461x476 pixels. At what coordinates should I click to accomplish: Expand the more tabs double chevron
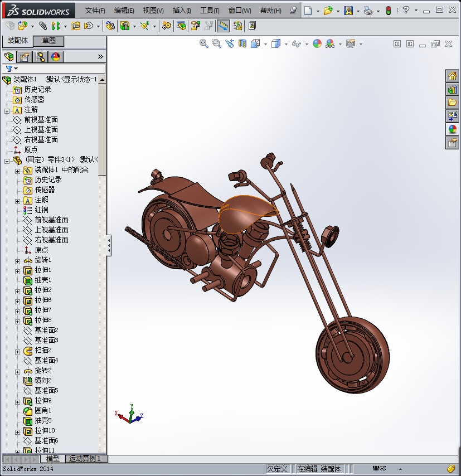click(x=100, y=57)
